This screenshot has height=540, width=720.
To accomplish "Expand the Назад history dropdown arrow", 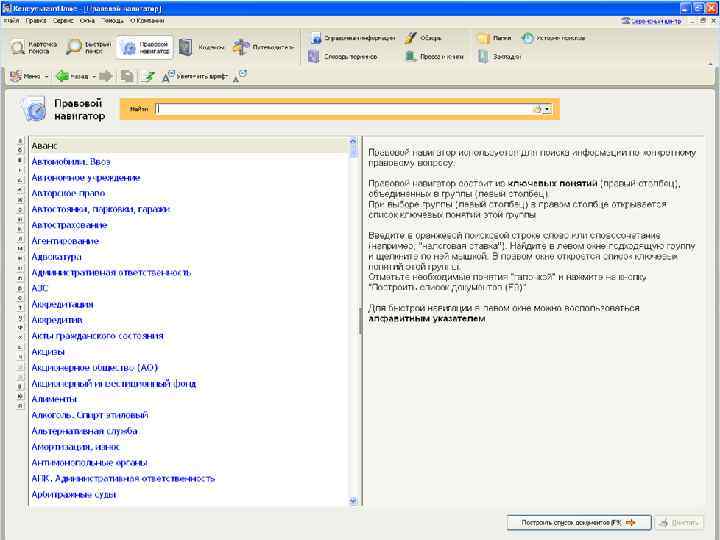I will (94, 77).
